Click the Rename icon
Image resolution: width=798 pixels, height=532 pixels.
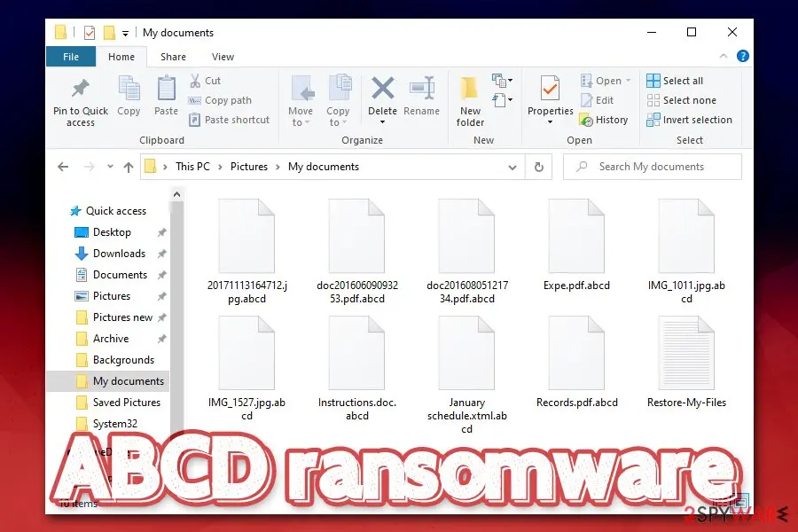tap(422, 88)
